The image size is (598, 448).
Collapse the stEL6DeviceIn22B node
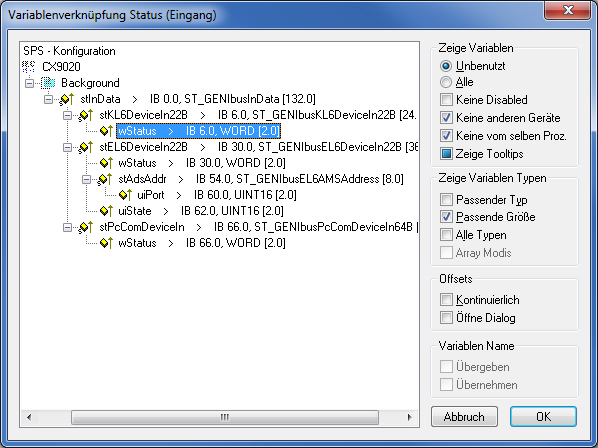68,147
